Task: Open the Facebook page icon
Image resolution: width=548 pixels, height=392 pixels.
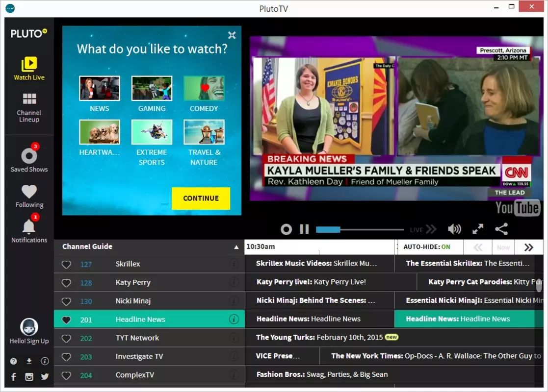Action: (13, 377)
